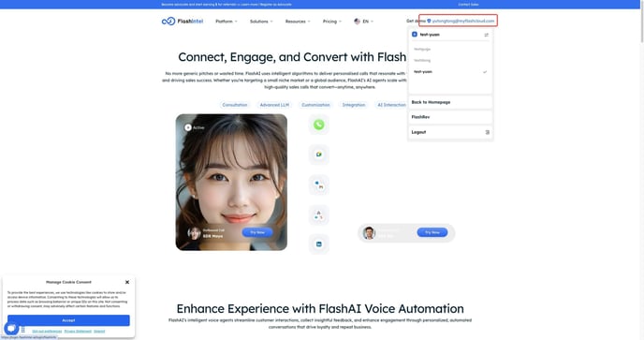This screenshot has width=644, height=340.
Task: Open the Imprint link in cookie popup
Action: click(99, 331)
